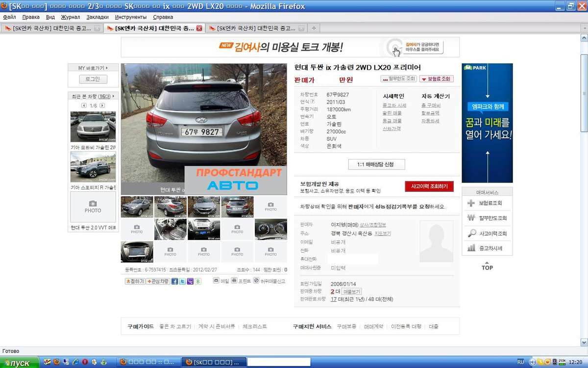Click the RU language indicator in tray
Screen dimensions: 588x368
(520, 362)
